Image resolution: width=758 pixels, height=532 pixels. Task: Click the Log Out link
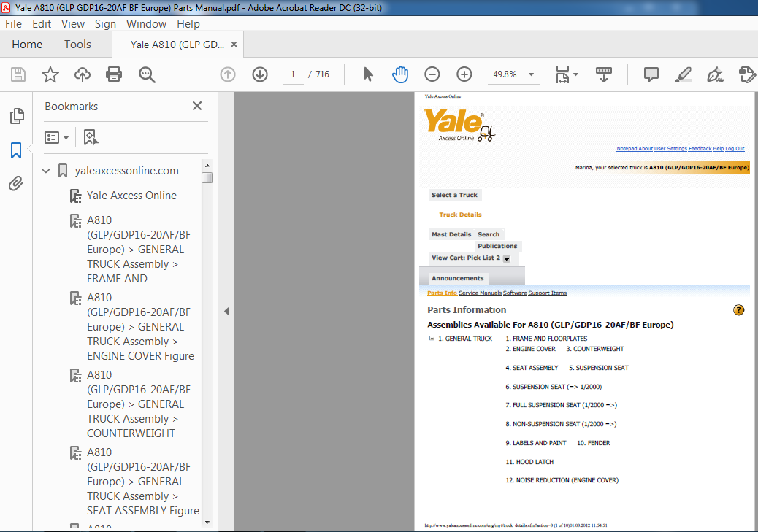tap(735, 149)
